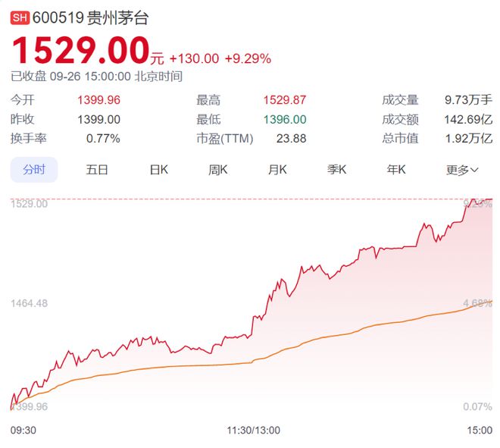The width and height of the screenshot is (500, 448).
Task: Click the 总市值 value 1.92万亿
Action: pos(468,138)
